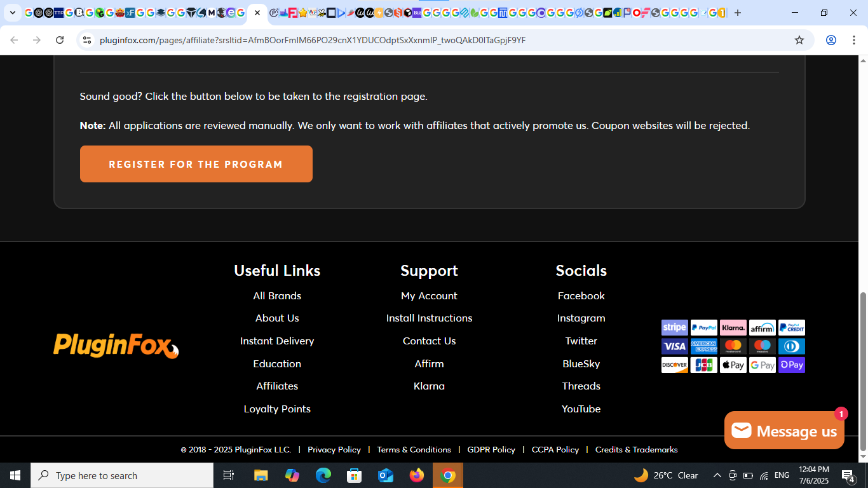Click the Google Pay icon

(762, 365)
